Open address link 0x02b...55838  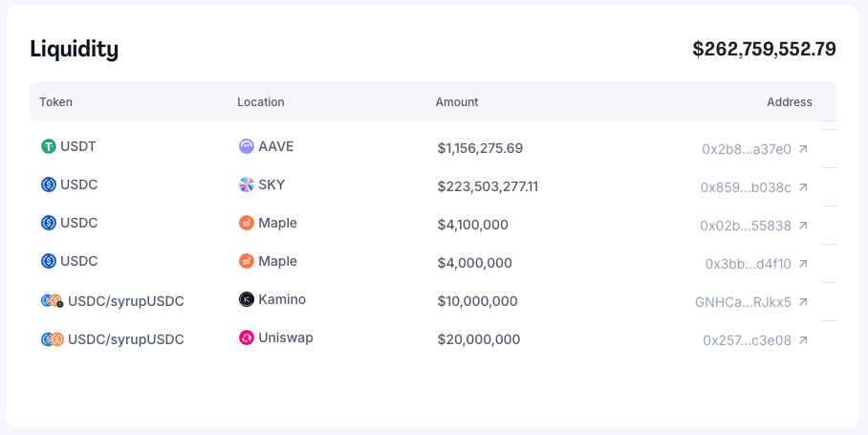click(746, 226)
